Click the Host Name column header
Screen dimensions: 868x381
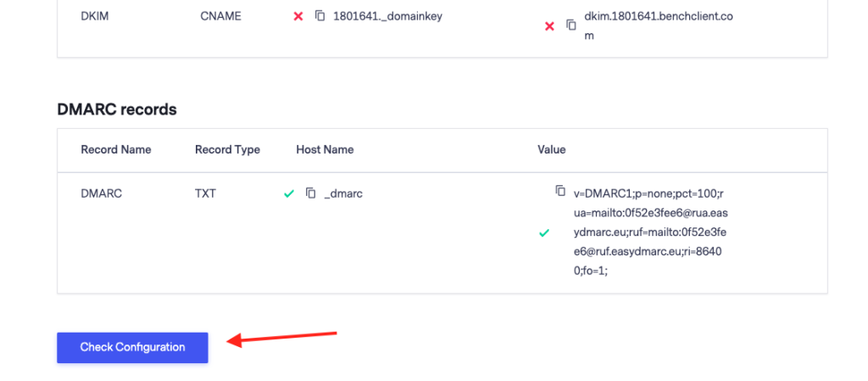pyautogui.click(x=325, y=149)
